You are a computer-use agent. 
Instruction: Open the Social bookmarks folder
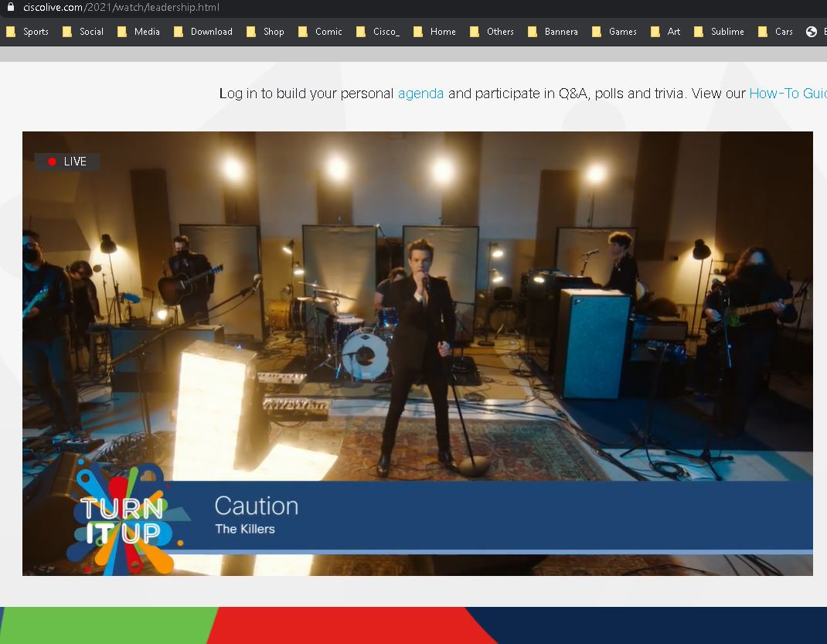pos(83,32)
